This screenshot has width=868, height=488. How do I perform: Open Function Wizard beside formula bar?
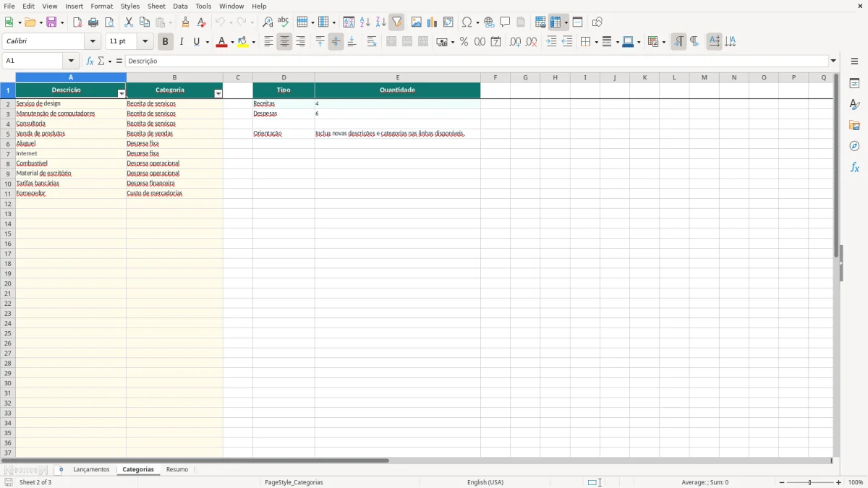coord(90,61)
